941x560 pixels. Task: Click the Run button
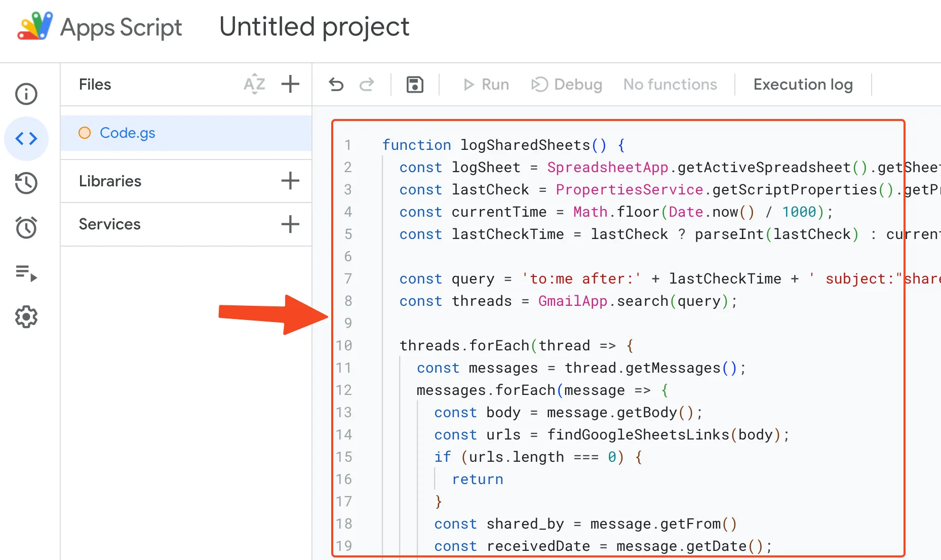(x=486, y=85)
